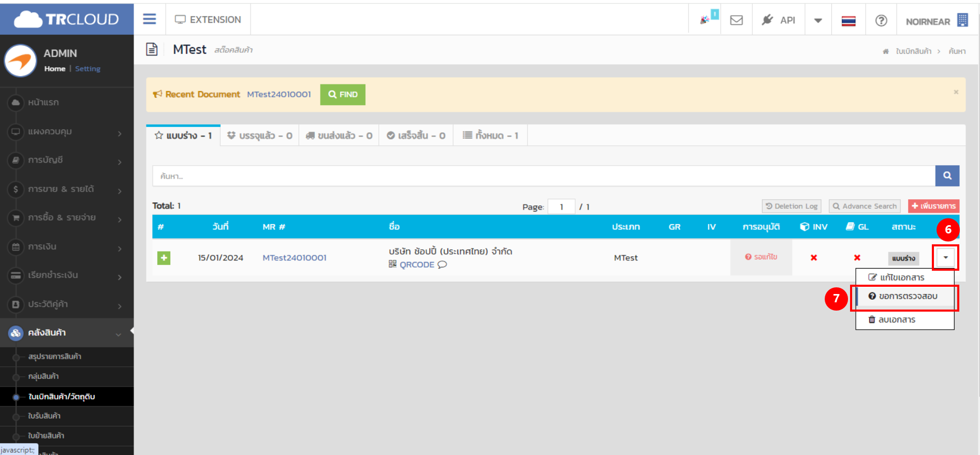Collapse the คลังสินค้า sidebar menu
980x455 pixels.
point(67,332)
